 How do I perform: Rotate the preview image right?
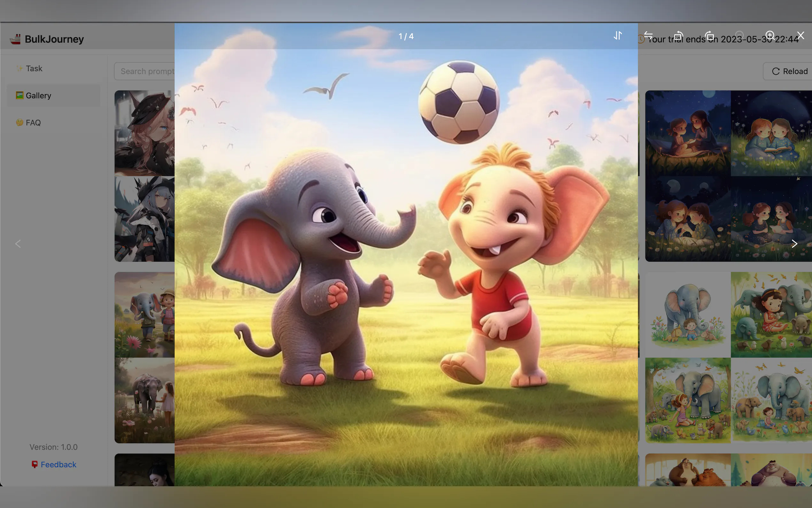click(709, 36)
